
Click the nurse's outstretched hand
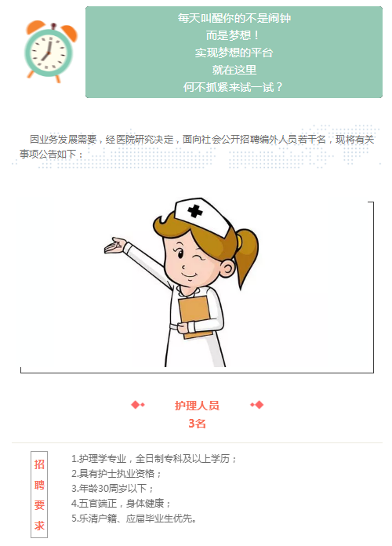coord(115,245)
